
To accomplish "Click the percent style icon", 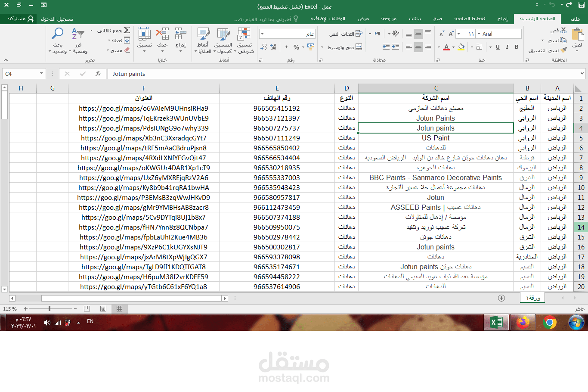I will tap(296, 47).
